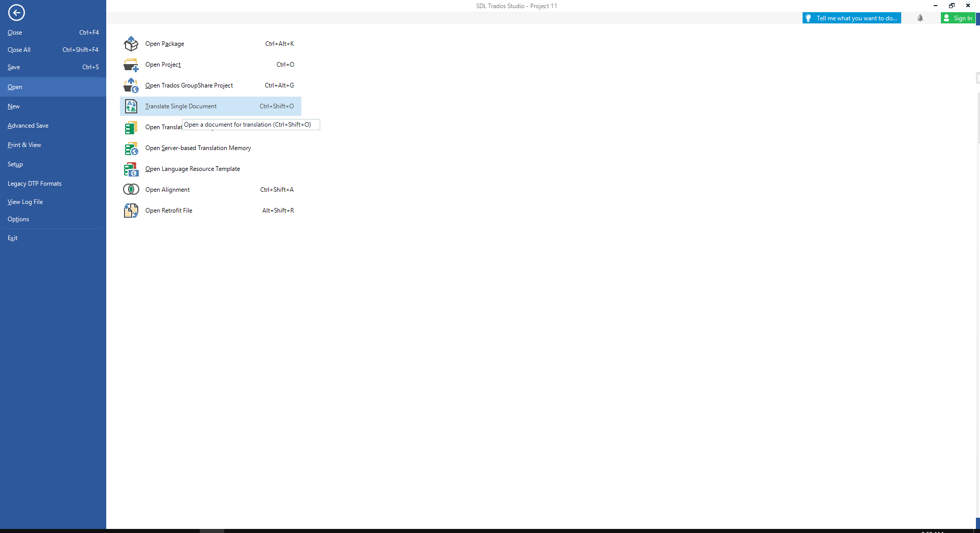The width and height of the screenshot is (980, 533).
Task: Click the user icon beside Sign In
Action: click(946, 18)
